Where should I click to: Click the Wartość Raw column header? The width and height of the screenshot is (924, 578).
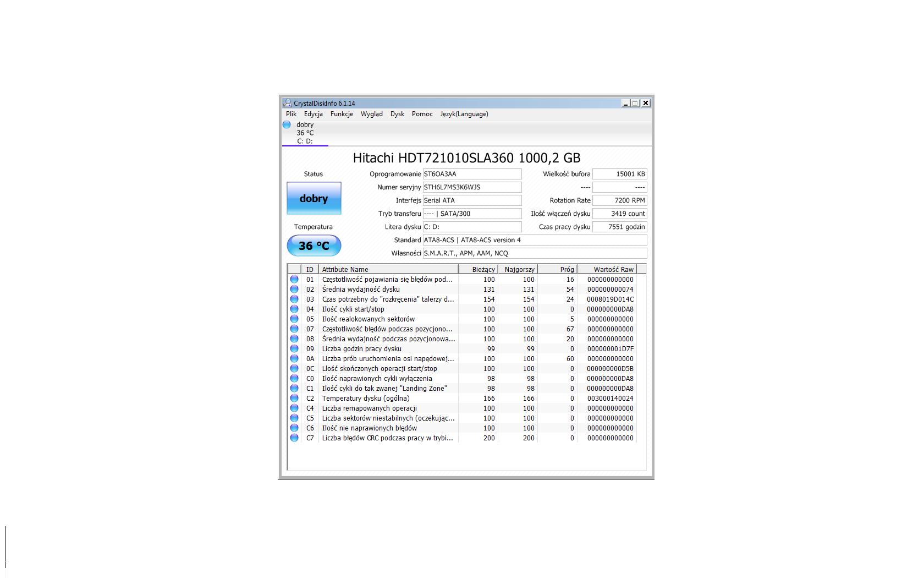607,269
